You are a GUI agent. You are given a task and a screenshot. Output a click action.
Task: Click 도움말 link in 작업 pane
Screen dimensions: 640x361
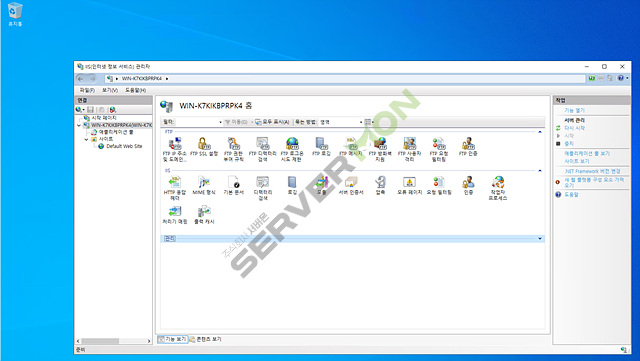coord(571,194)
